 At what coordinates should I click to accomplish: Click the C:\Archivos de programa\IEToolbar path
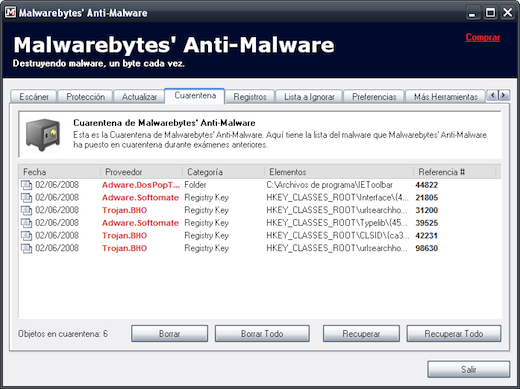(329, 185)
